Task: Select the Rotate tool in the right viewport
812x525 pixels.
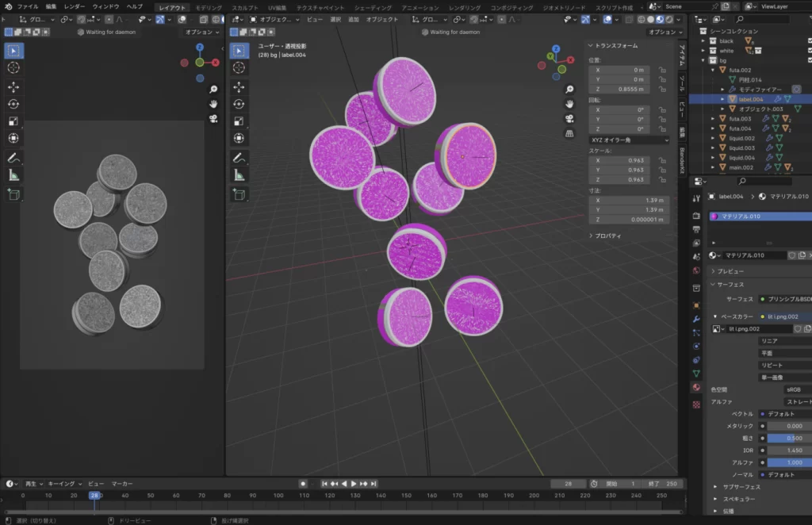Action: pyautogui.click(x=239, y=104)
